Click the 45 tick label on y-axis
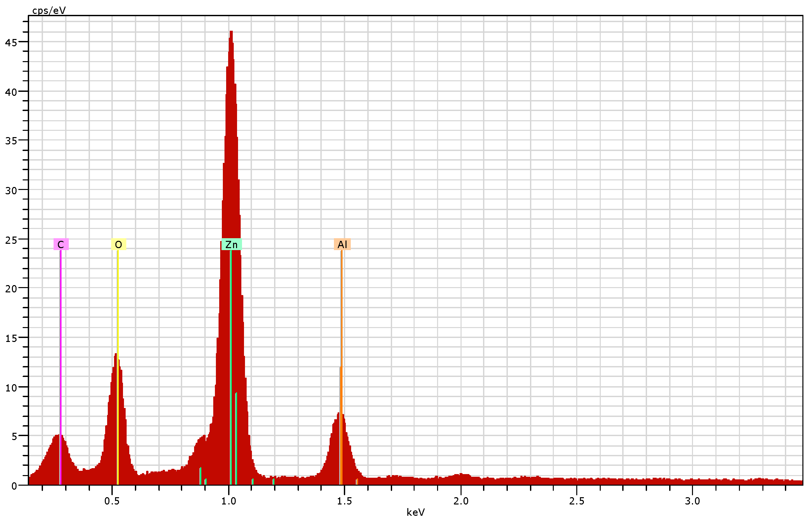Viewport: 812px width, 521px height. 11,43
